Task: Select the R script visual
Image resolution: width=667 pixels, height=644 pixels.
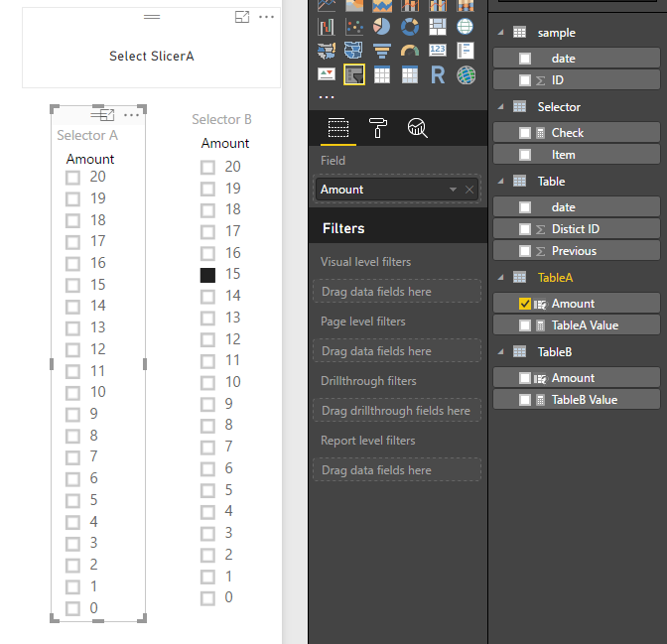Action: [x=438, y=75]
